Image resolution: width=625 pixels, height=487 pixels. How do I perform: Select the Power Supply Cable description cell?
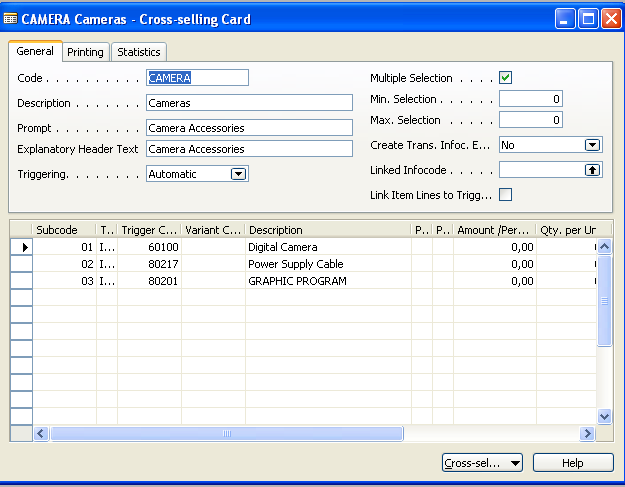click(x=327, y=264)
